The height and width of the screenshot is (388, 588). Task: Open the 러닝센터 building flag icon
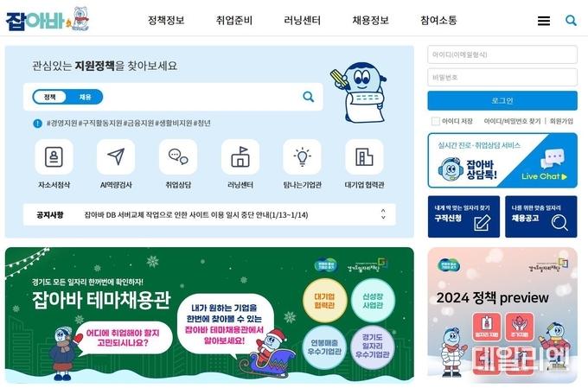(240, 156)
